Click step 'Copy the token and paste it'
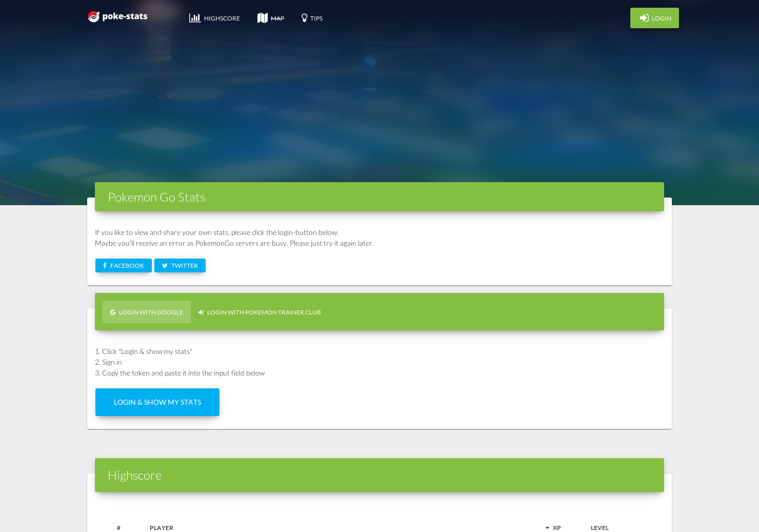 tap(180, 373)
